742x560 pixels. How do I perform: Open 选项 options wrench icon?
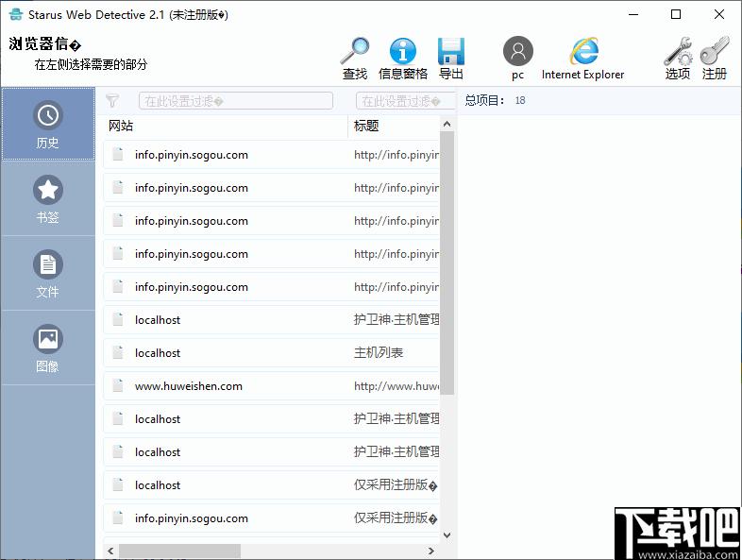coord(678,58)
